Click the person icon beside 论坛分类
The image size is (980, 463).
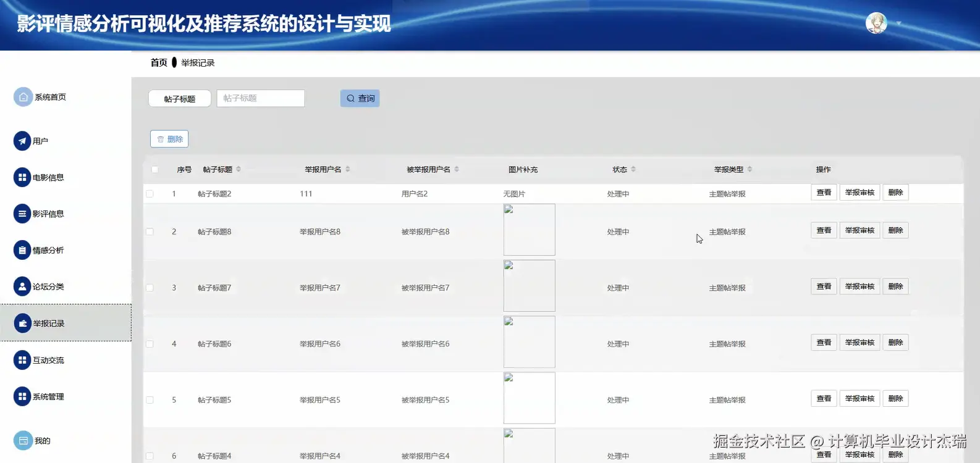[22, 286]
